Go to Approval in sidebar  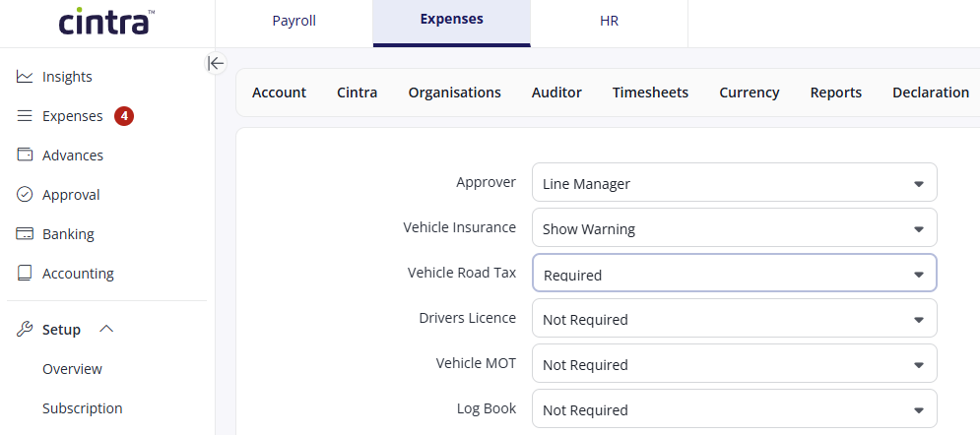71,195
